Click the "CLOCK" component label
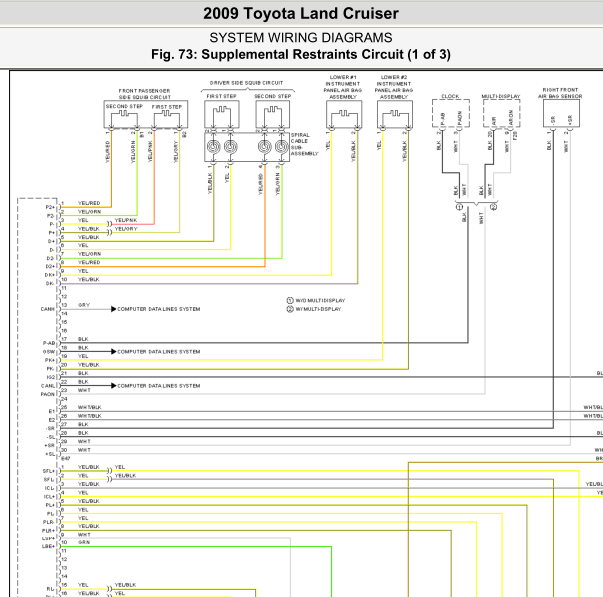 (x=450, y=96)
